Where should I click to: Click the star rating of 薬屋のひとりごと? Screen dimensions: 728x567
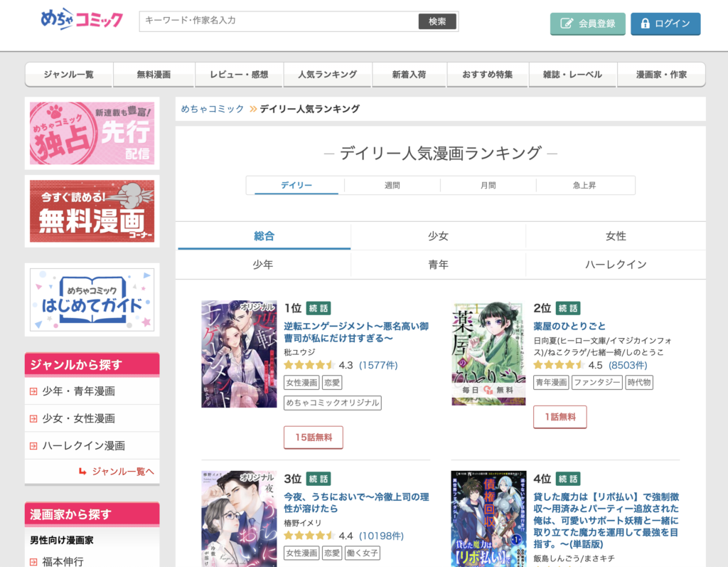click(558, 365)
